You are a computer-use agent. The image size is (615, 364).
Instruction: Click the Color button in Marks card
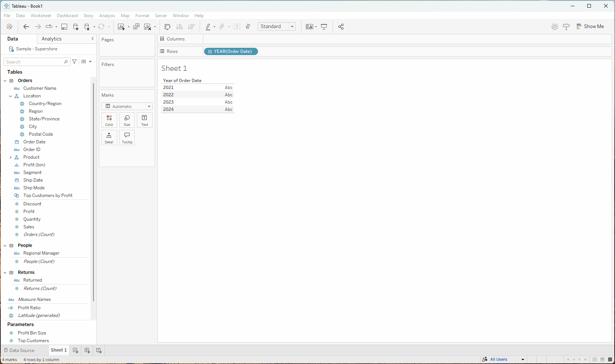(109, 120)
